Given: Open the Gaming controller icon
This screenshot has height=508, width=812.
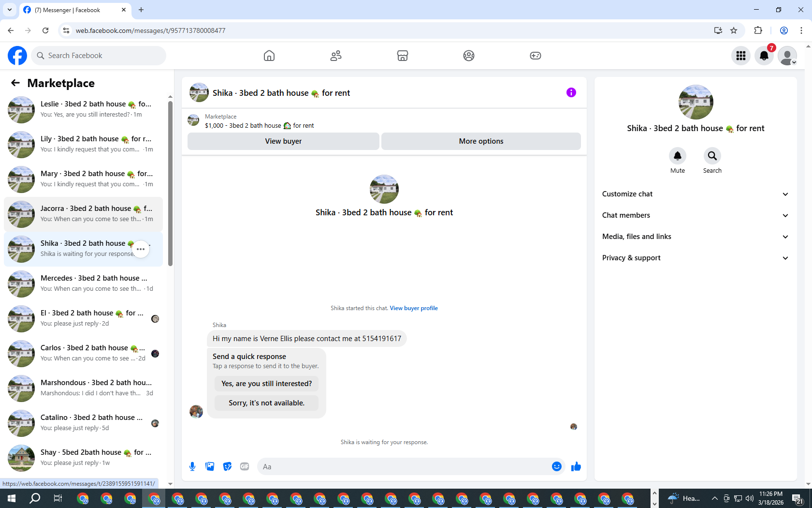Looking at the screenshot, I should coord(536,56).
